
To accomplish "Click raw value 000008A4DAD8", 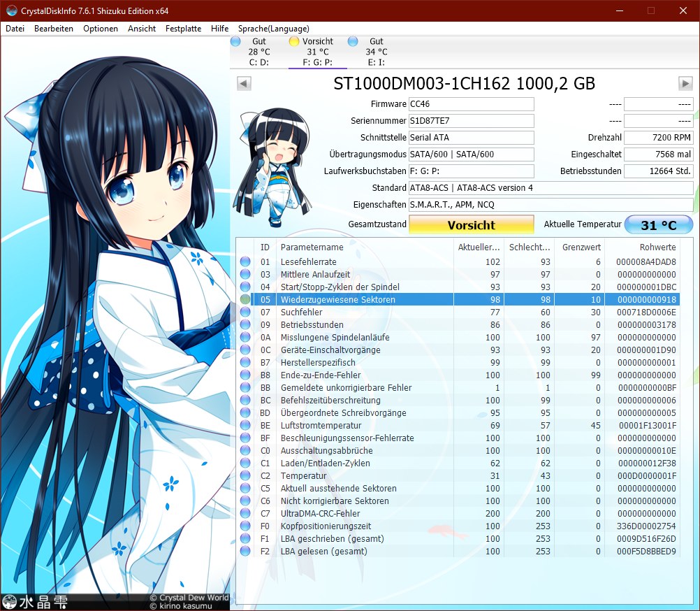I will (x=646, y=261).
